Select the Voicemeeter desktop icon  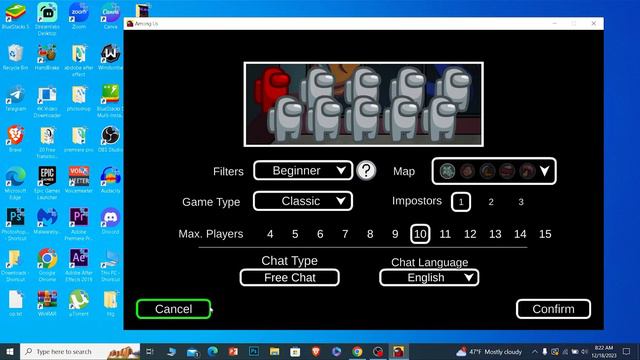point(79,180)
